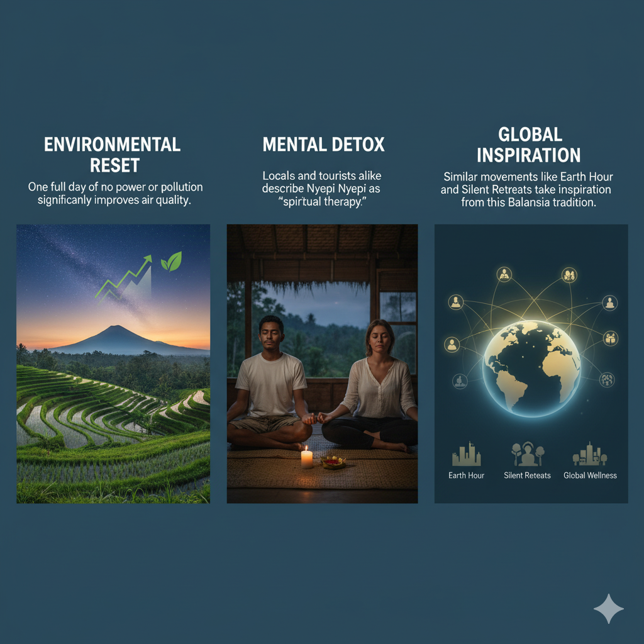
Task: Click the lit candle on the mat
Action: pyautogui.click(x=307, y=457)
